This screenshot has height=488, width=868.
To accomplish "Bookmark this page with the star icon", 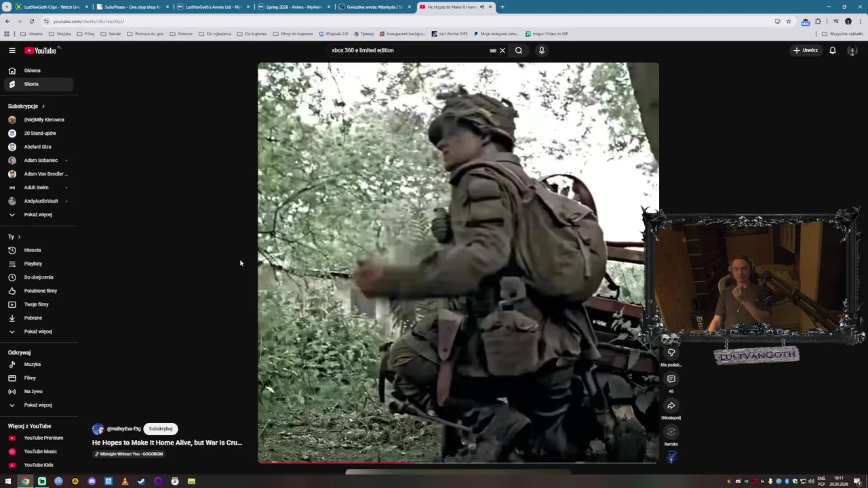I will click(788, 21).
